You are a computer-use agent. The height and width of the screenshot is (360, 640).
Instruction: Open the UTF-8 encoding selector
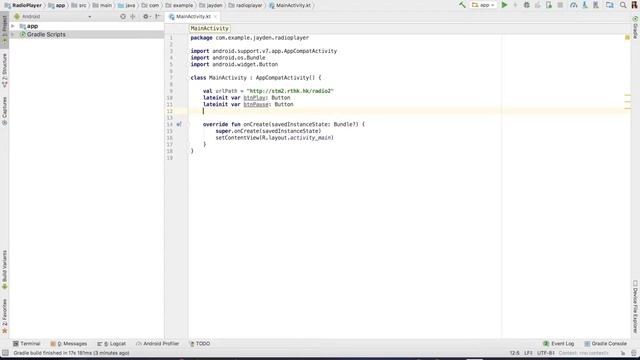546,353
